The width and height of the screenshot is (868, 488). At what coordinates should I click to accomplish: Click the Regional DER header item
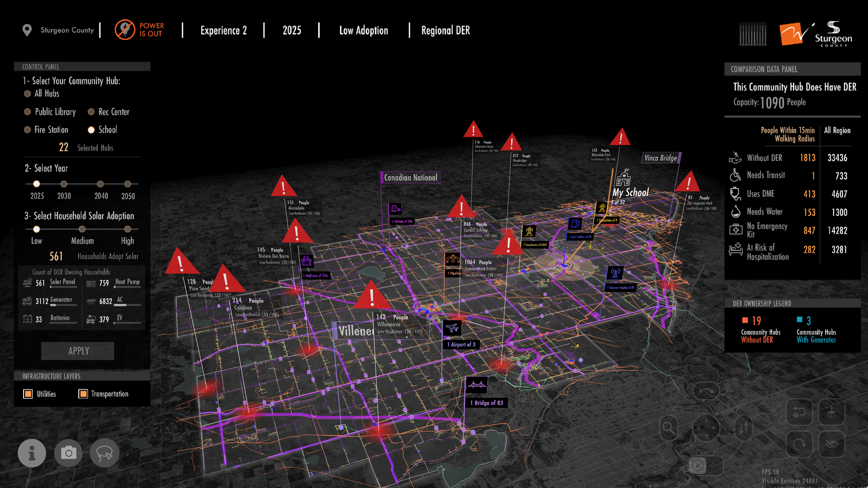point(446,30)
